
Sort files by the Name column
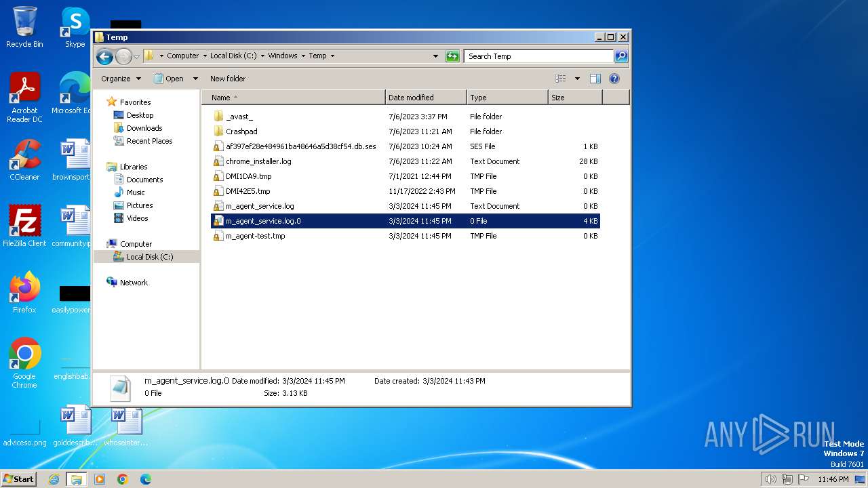[x=294, y=98]
